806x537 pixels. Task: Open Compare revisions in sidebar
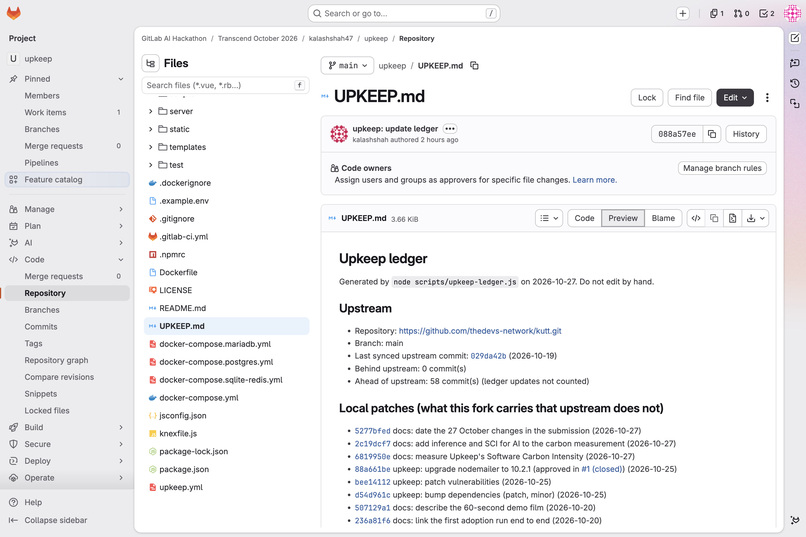[x=67, y=377]
